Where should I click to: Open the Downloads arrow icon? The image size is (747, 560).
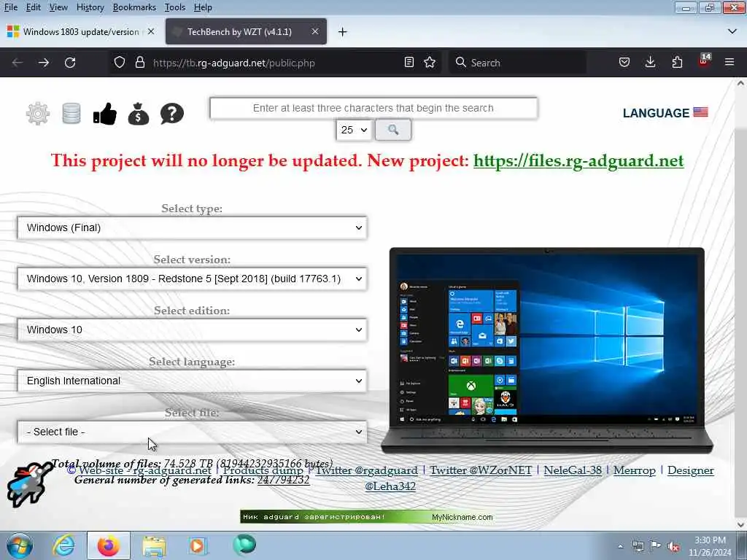click(x=650, y=63)
